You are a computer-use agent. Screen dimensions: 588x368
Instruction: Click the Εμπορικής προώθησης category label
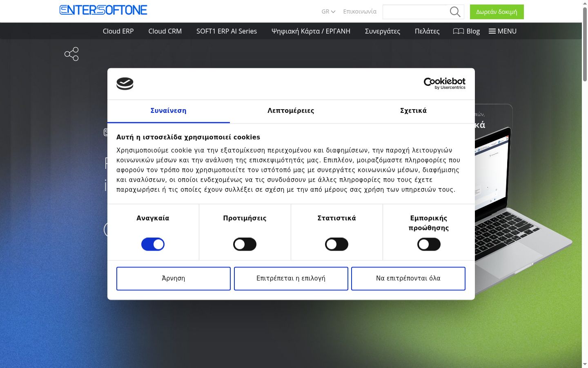[429, 223]
